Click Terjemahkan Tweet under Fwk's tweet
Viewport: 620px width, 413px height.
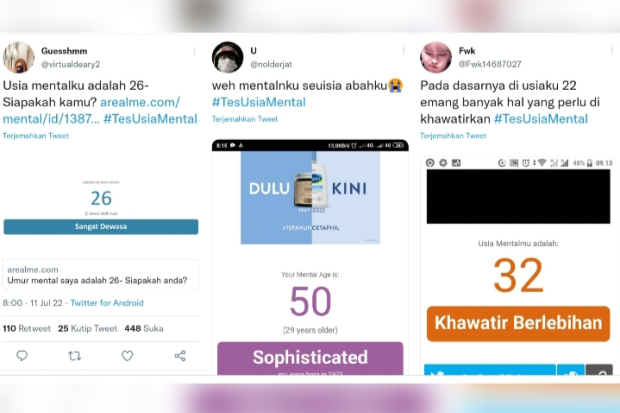[x=453, y=136]
